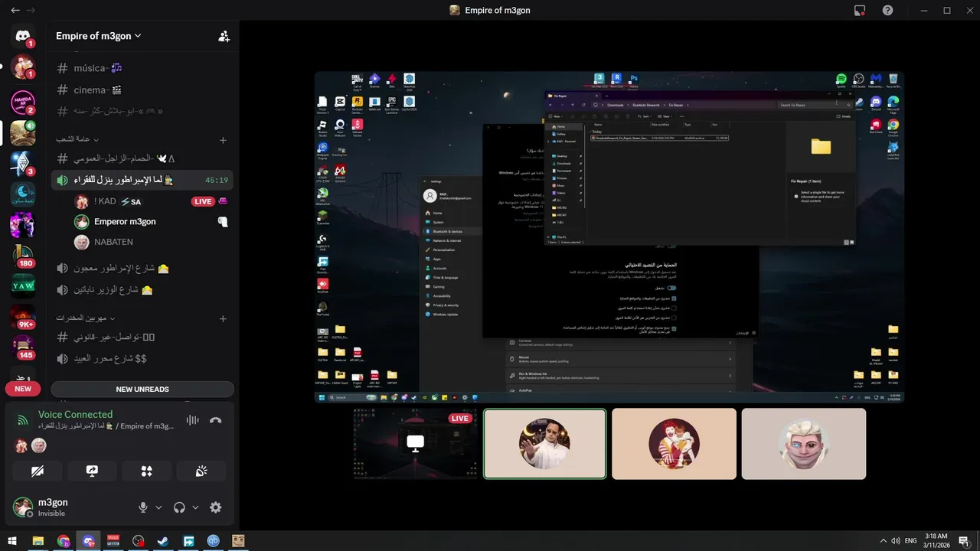Toggle noise suppression waveform icon
980x551 pixels.
click(x=192, y=420)
